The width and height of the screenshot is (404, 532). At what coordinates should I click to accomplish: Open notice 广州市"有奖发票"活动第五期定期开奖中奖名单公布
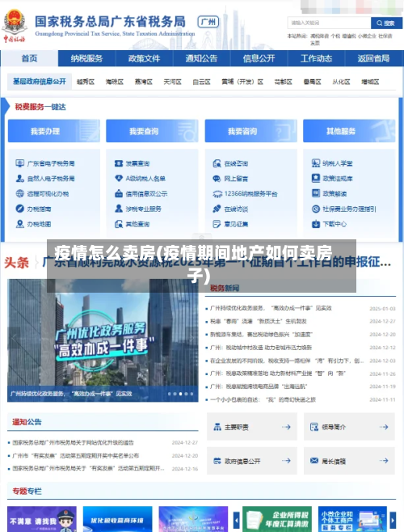click(x=76, y=456)
